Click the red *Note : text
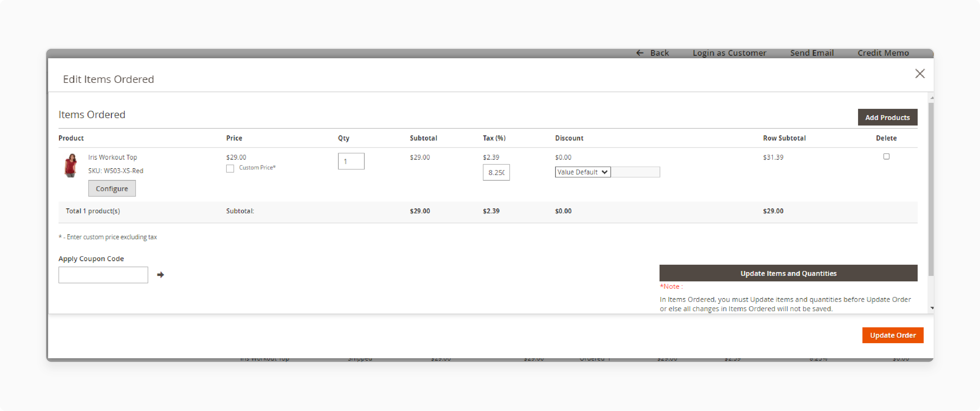This screenshot has height=411, width=980. [671, 286]
